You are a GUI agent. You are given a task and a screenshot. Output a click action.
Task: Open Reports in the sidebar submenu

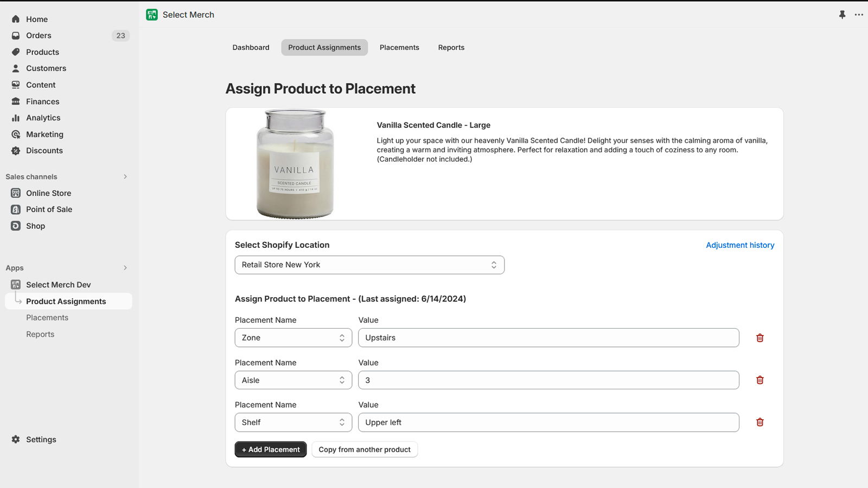tap(40, 335)
